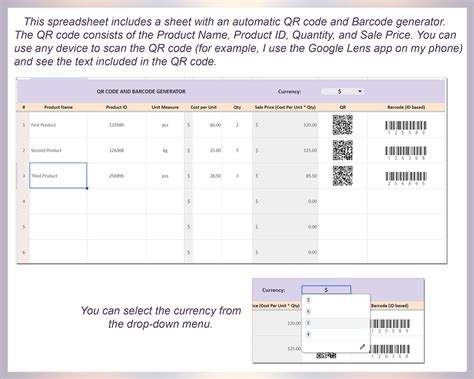Click Product ID cell 126368
The width and height of the screenshot is (474, 379).
116,150
